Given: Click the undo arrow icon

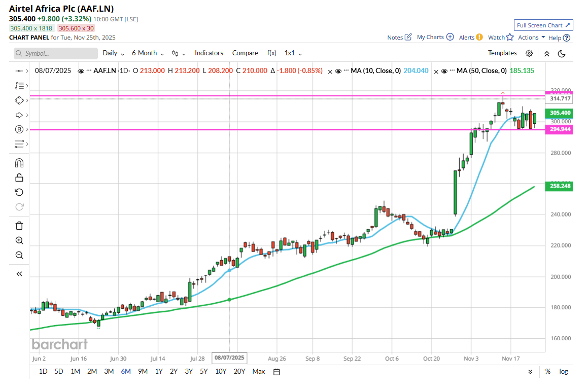Looking at the screenshot, I should 19,192.
